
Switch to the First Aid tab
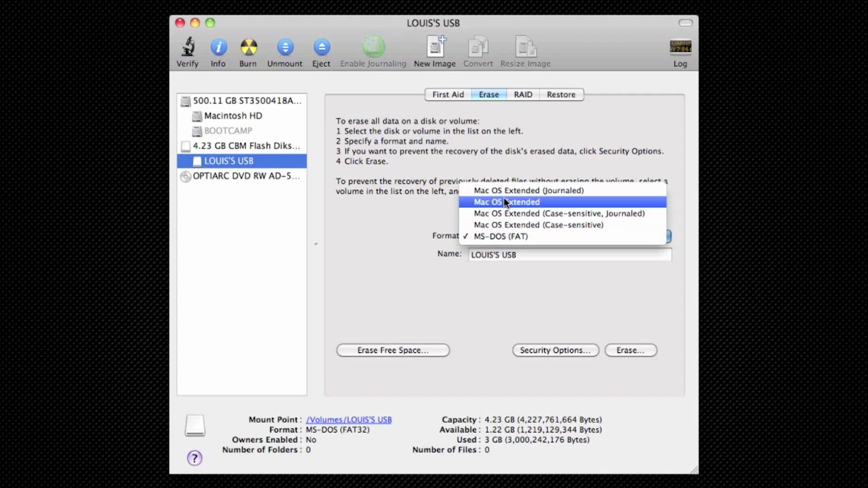point(448,94)
